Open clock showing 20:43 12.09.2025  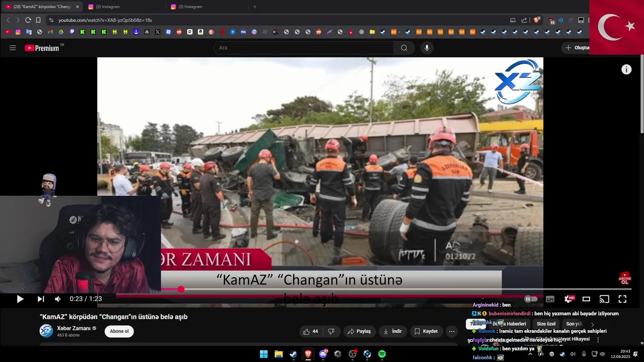pyautogui.click(x=621, y=354)
